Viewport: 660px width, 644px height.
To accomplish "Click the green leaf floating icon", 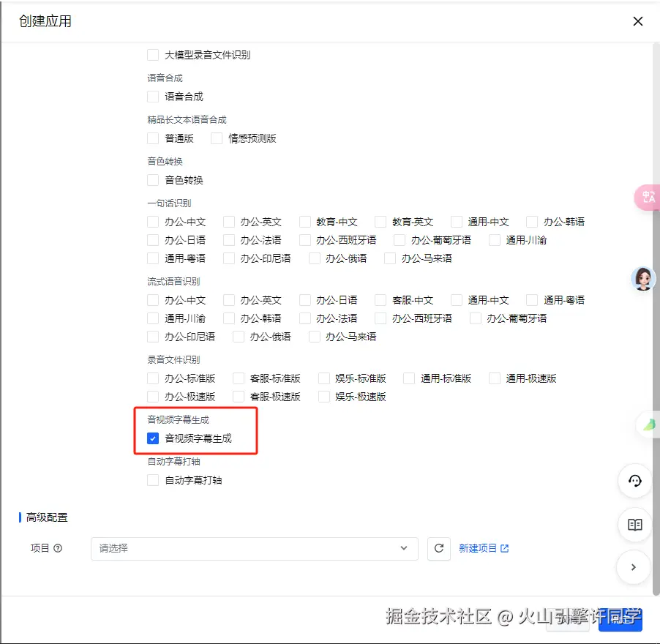I will (x=650, y=424).
